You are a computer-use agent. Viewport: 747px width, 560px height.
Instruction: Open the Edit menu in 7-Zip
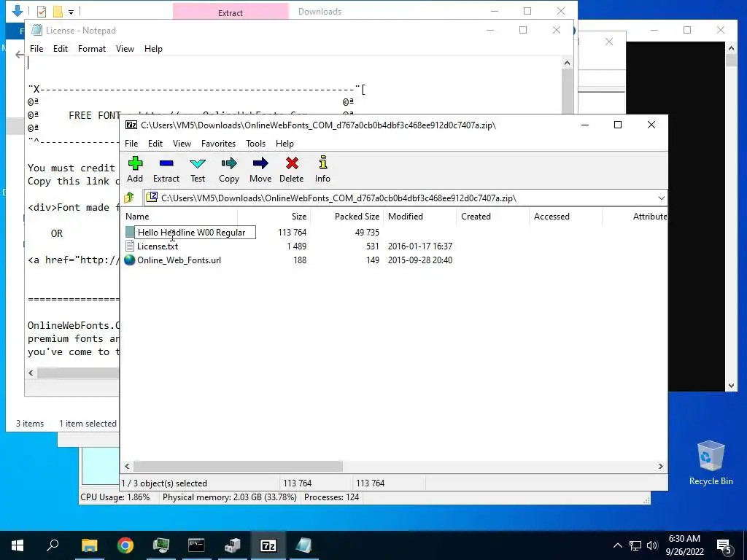[x=155, y=144]
